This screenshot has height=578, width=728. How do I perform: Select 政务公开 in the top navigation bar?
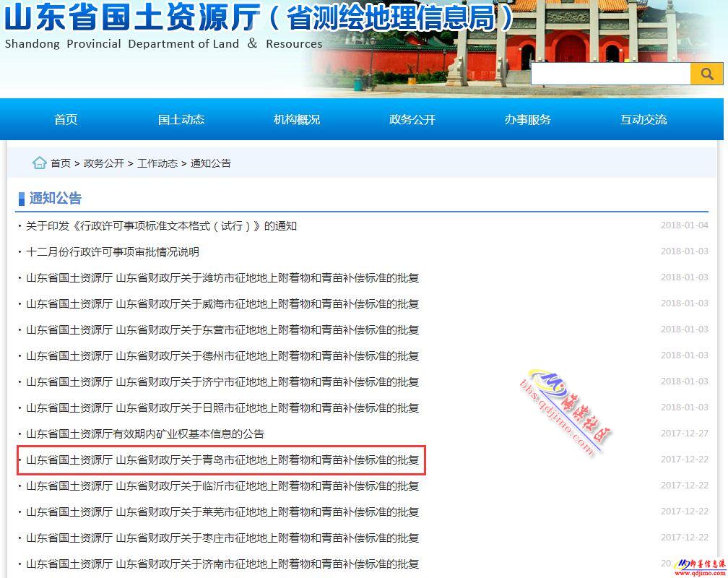[412, 119]
